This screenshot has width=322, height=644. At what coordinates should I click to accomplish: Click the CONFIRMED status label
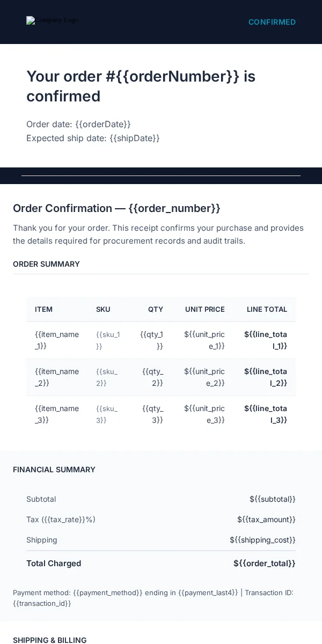[x=272, y=22]
